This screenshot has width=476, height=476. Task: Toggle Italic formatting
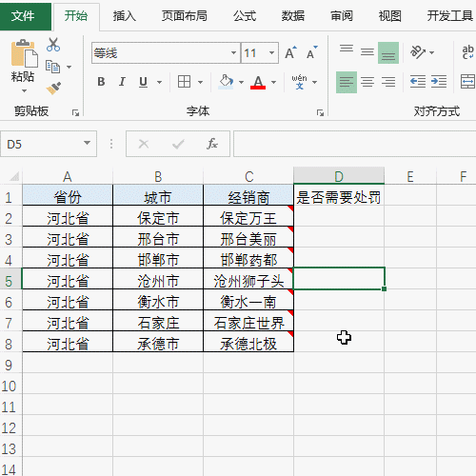click(122, 82)
